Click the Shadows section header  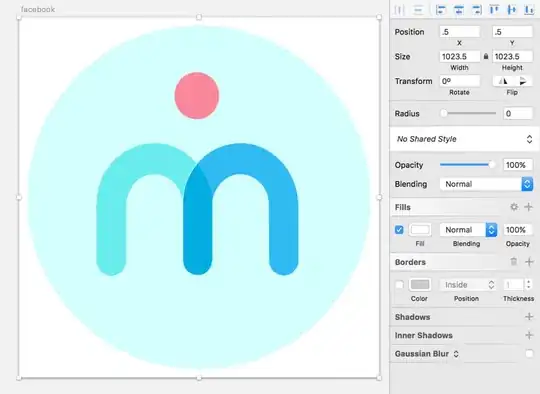tap(412, 317)
